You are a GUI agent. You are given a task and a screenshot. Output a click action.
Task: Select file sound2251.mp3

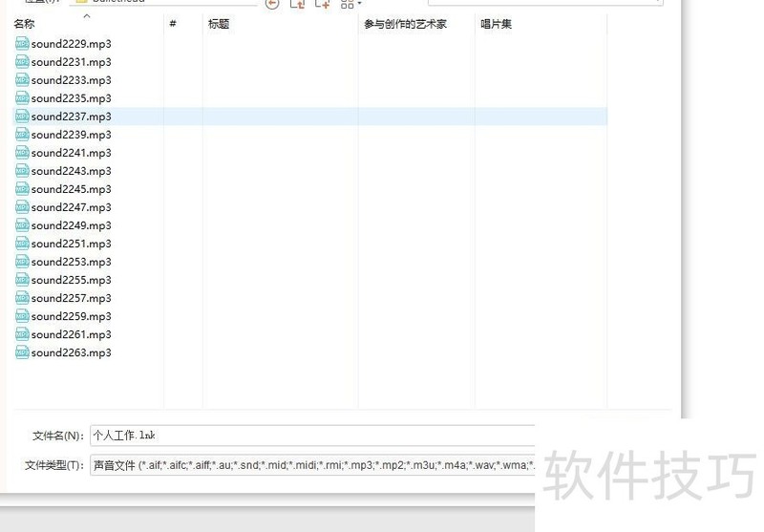pos(71,244)
